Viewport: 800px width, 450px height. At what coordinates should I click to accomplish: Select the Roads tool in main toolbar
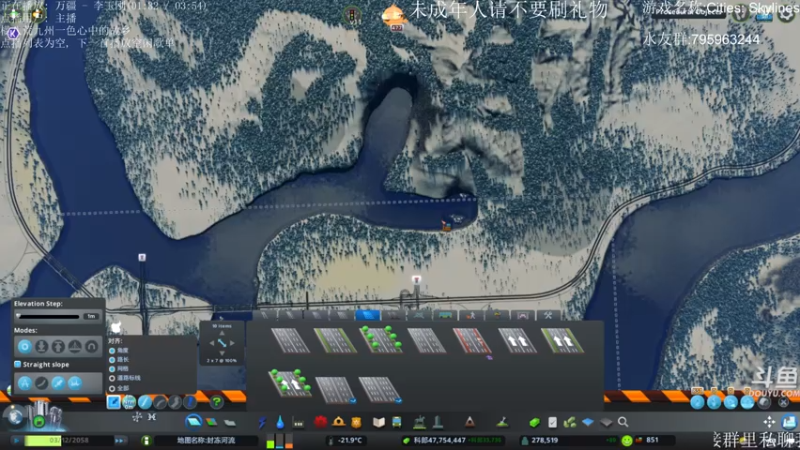coord(193,421)
